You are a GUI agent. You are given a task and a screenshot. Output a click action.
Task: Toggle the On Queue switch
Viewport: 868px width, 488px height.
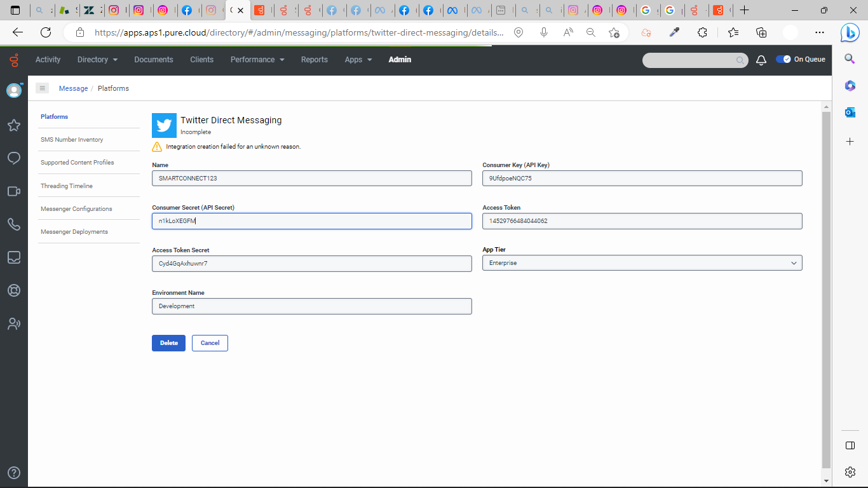pyautogui.click(x=783, y=59)
